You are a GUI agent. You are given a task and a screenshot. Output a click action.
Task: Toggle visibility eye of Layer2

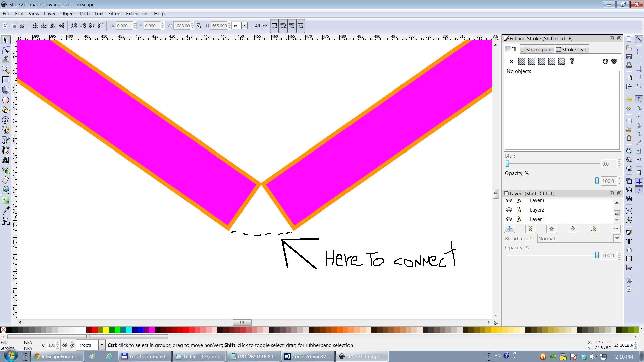click(x=509, y=210)
